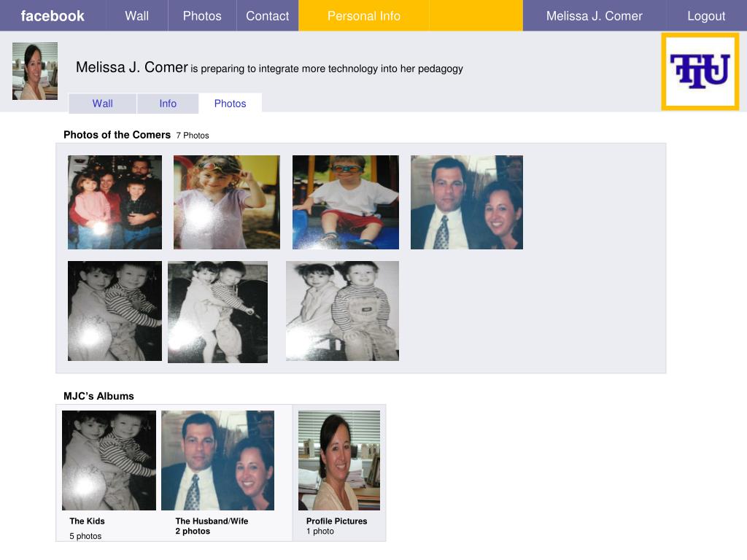The image size is (747, 560).
Task: View the husband and wife photo thumbnail
Action: click(x=467, y=202)
